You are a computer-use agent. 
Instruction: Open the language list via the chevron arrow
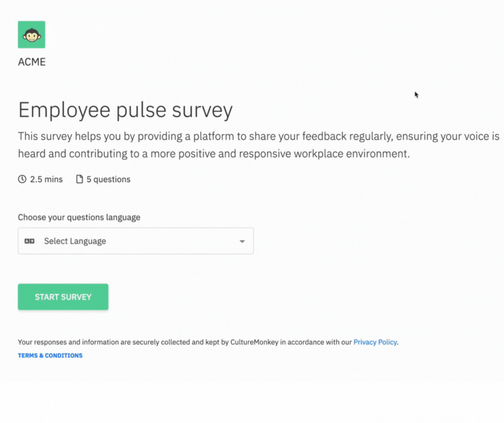[241, 240]
